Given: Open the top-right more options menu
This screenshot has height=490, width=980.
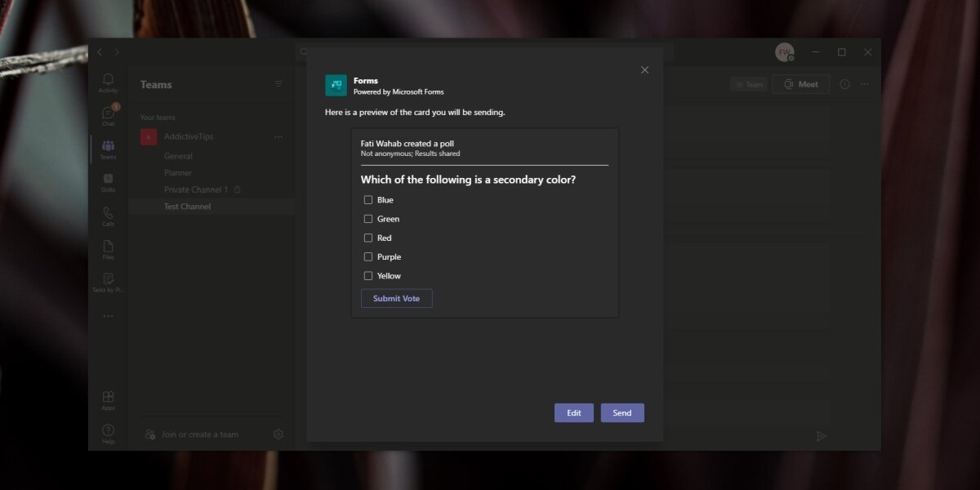Looking at the screenshot, I should (864, 84).
